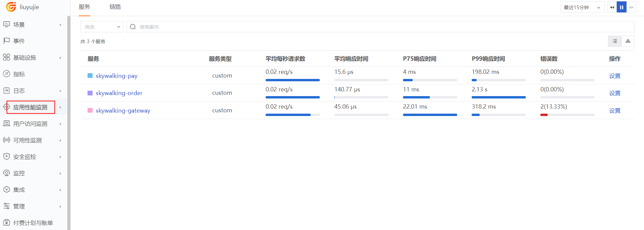This screenshot has height=230, width=644.
Task: Click the 事件 flag icon
Action: (6, 41)
